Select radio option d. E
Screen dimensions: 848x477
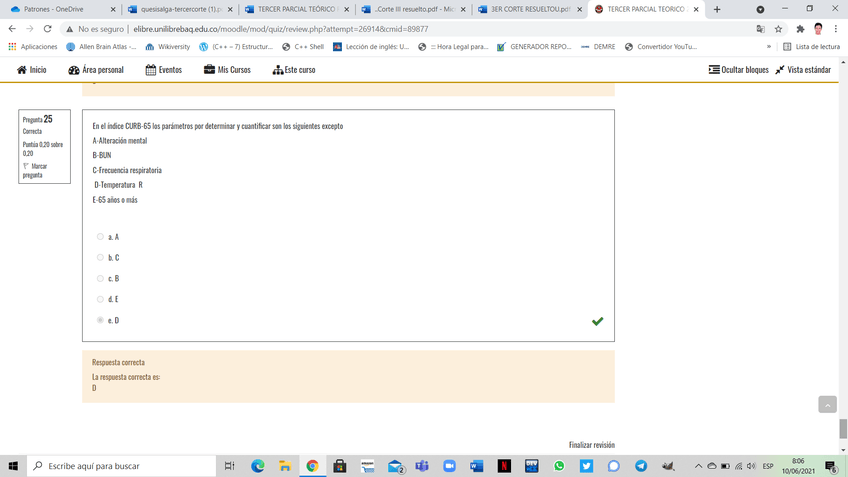coord(100,299)
